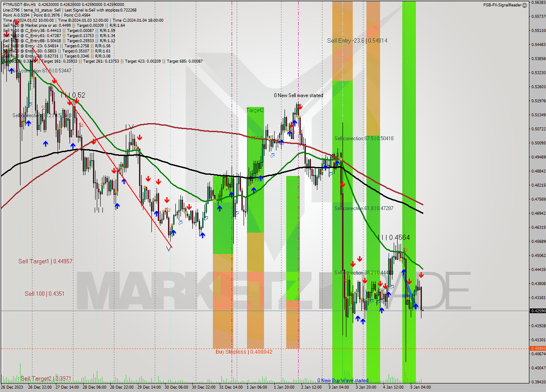This screenshot has height=392, width=546.
Task: Click the '3 Jan 04:00' time axis label
Action: tap(339, 387)
